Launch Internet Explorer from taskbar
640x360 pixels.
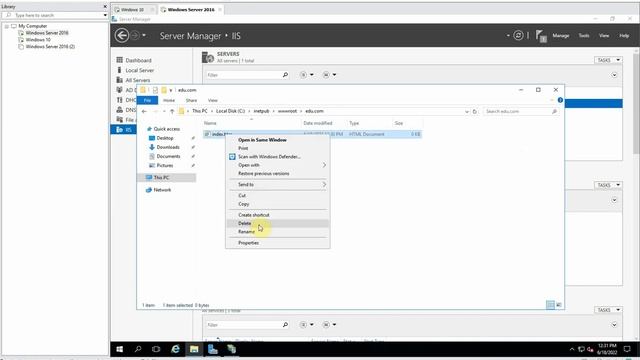(x=175, y=349)
